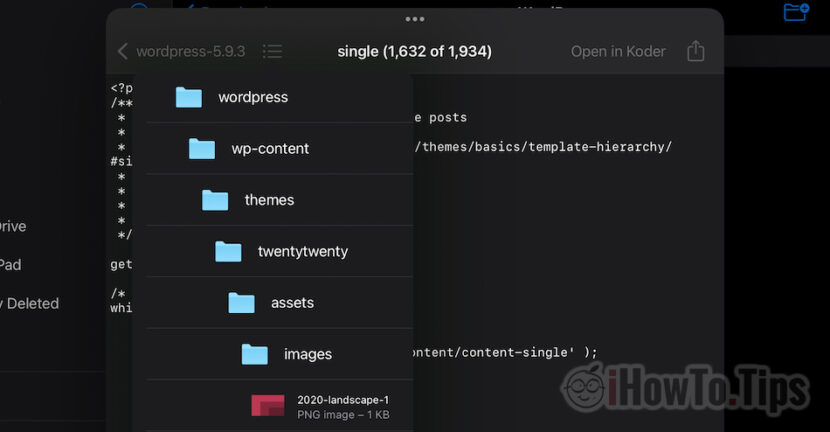Select the twentytwenty row in the outline
This screenshot has height=432, width=830.
pyautogui.click(x=302, y=251)
